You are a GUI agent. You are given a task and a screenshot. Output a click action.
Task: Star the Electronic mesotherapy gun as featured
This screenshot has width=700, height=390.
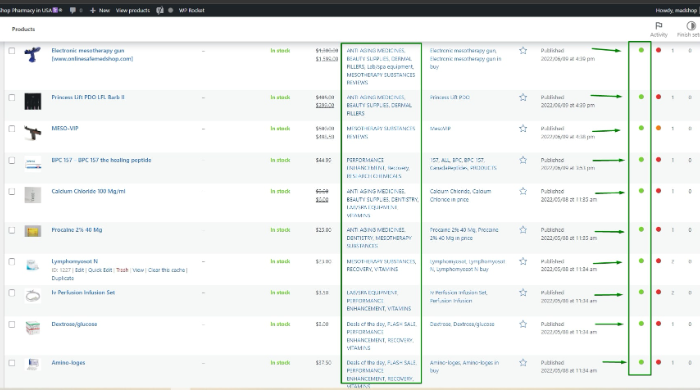click(x=523, y=50)
